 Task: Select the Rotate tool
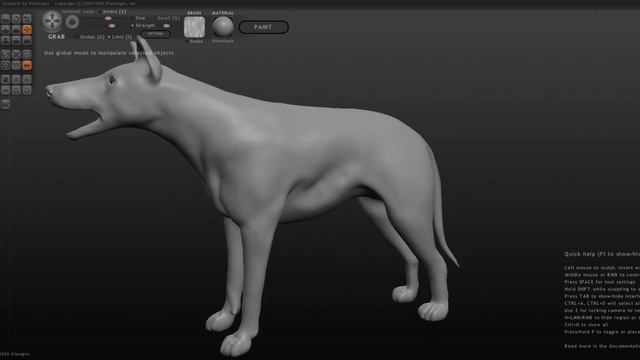(x=16, y=19)
